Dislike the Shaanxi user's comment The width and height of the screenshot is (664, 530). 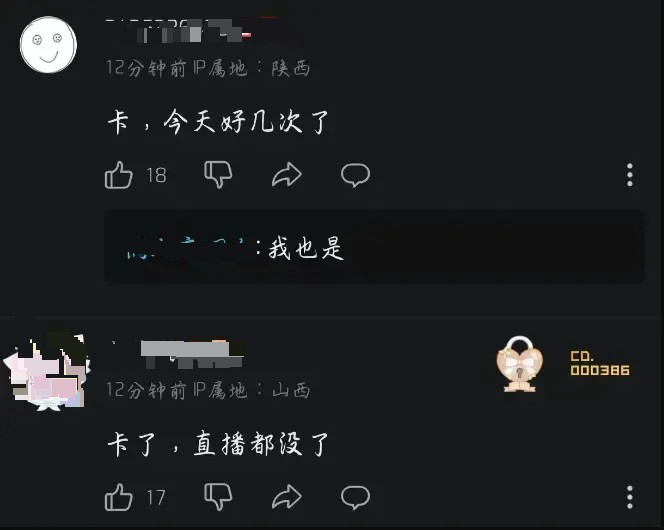218,174
